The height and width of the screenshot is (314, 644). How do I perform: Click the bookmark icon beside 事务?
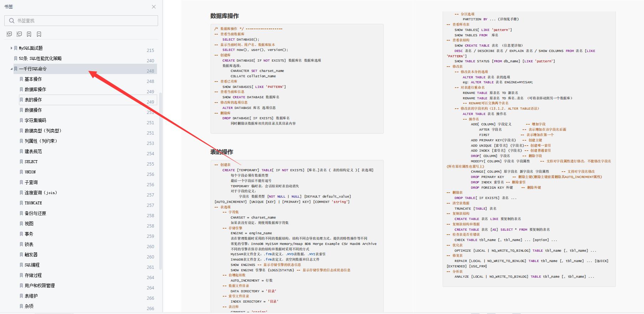click(21, 234)
